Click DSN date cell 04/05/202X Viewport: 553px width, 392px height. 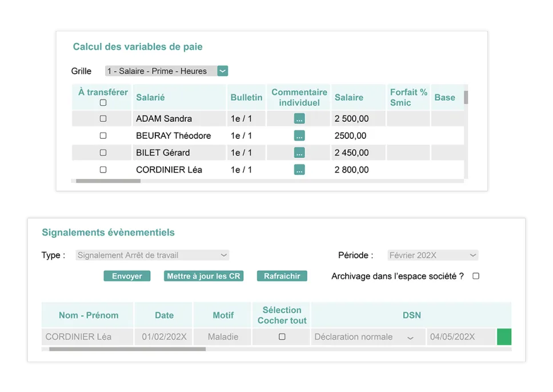point(460,337)
